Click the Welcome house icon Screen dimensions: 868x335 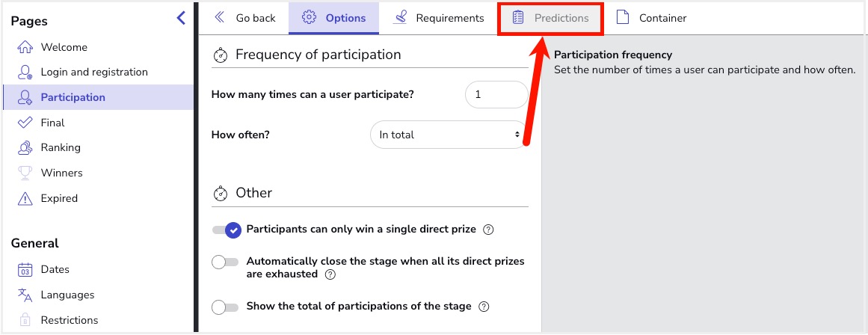[x=25, y=47]
